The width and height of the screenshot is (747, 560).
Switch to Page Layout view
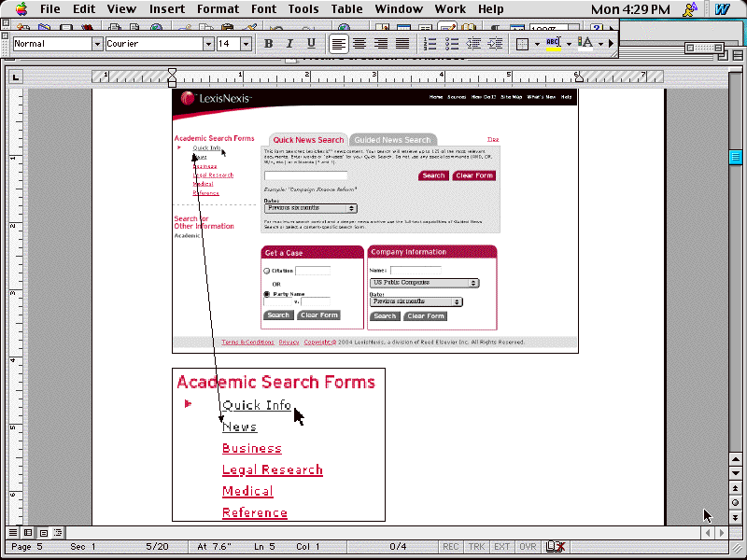pyautogui.click(x=43, y=532)
